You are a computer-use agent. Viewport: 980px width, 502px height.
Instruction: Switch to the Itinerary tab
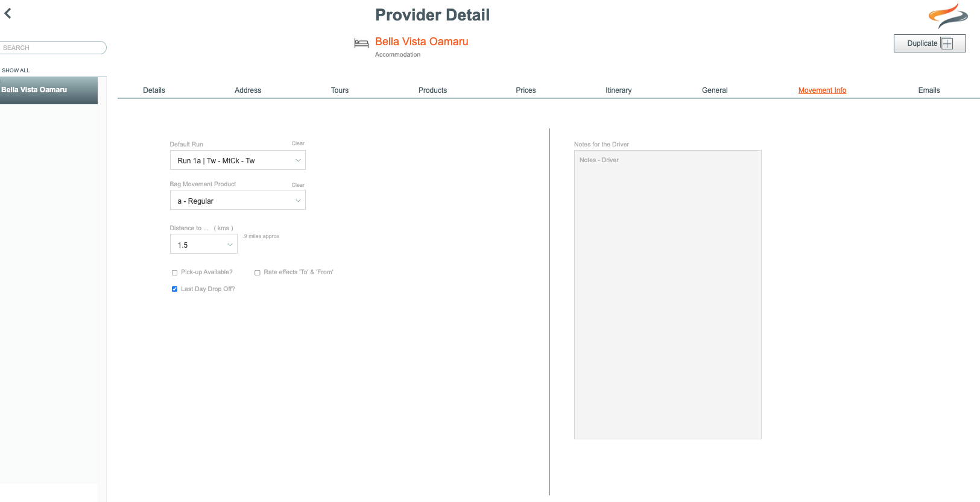619,90
